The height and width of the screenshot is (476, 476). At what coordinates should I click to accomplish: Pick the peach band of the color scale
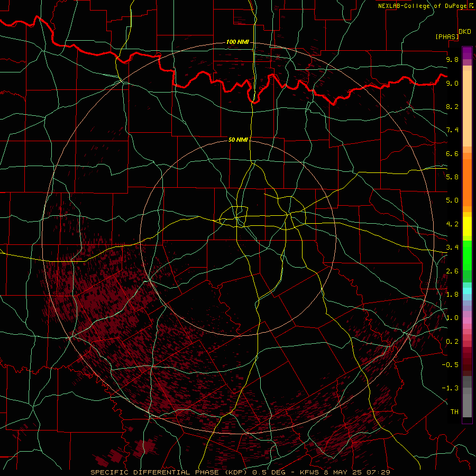point(467,108)
